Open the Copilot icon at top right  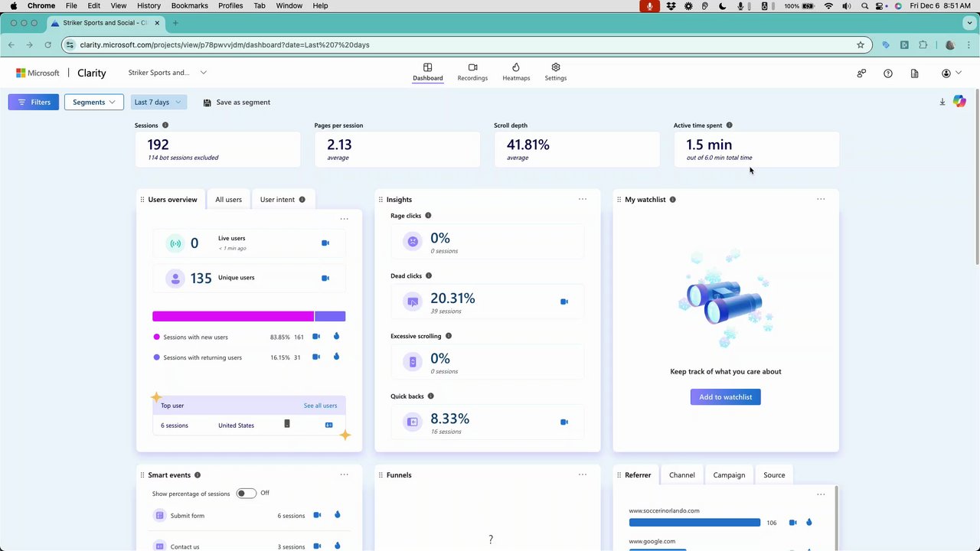pos(959,101)
